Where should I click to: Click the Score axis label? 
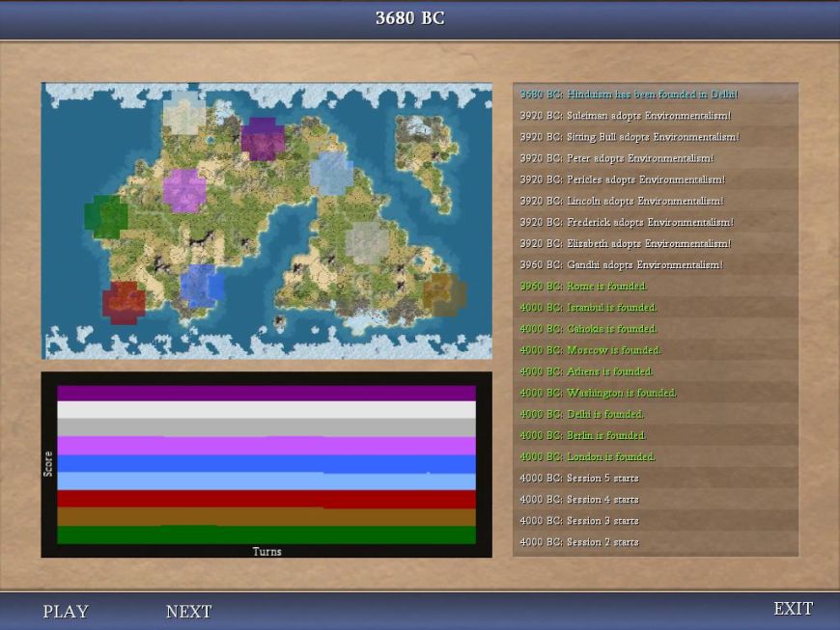(x=48, y=463)
